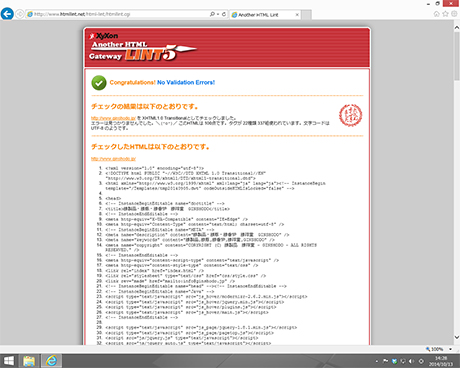Click the 100% zoom level button
The width and height of the screenshot is (460, 368).
point(434,349)
